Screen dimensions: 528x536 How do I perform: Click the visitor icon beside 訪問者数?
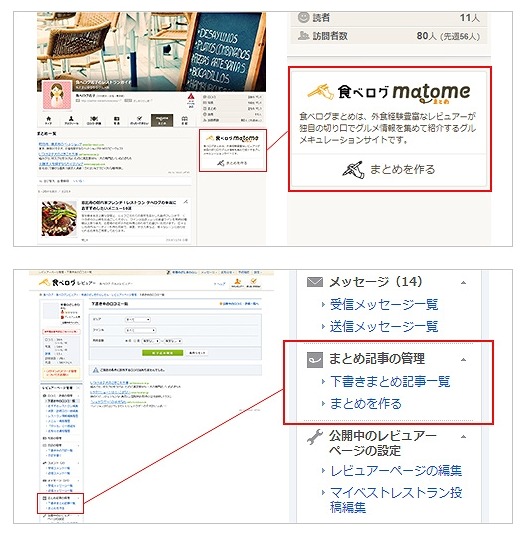click(303, 35)
